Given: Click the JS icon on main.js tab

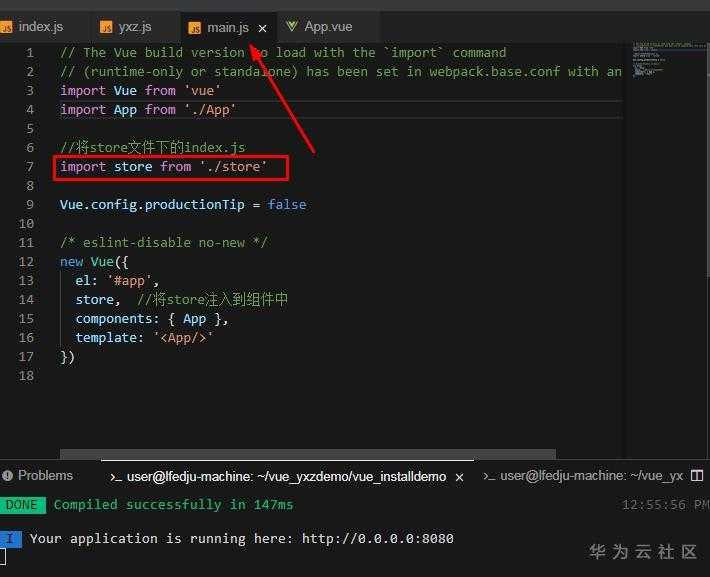Looking at the screenshot, I should tap(195, 29).
